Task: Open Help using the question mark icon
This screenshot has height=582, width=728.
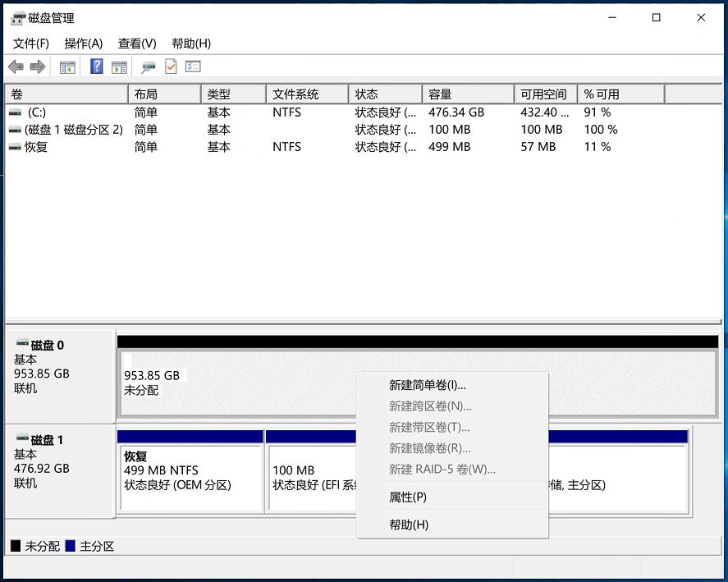Action: 96,66
